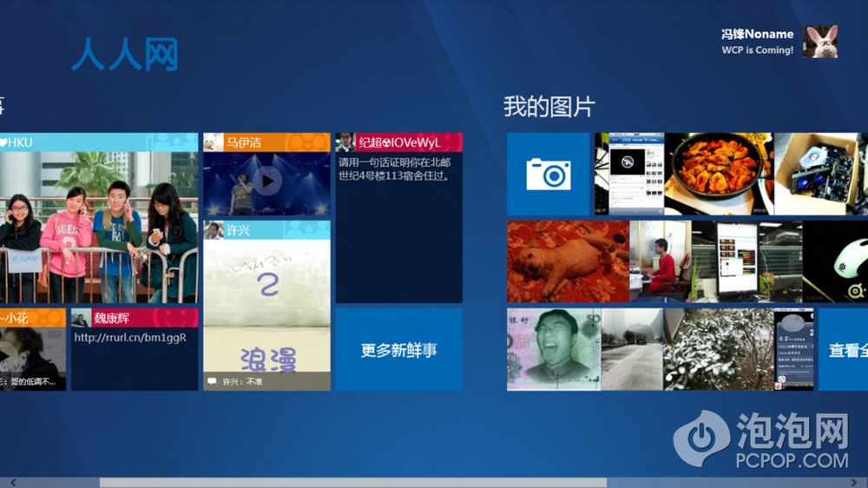
Task: Click the rabbit profile avatar
Action: (820, 42)
